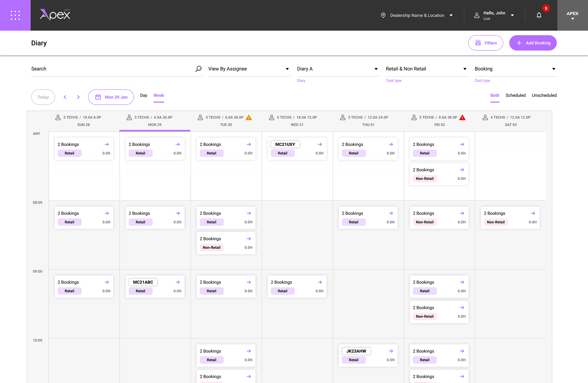588x383 pixels.
Task: Click the Non-Retail tag on Sat 03
Action: [x=495, y=222]
